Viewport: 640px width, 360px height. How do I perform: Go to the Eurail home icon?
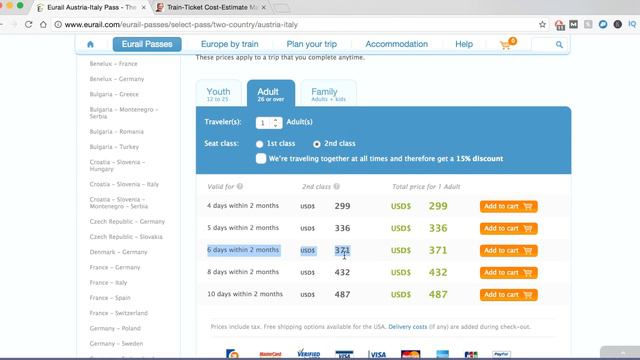[90, 44]
